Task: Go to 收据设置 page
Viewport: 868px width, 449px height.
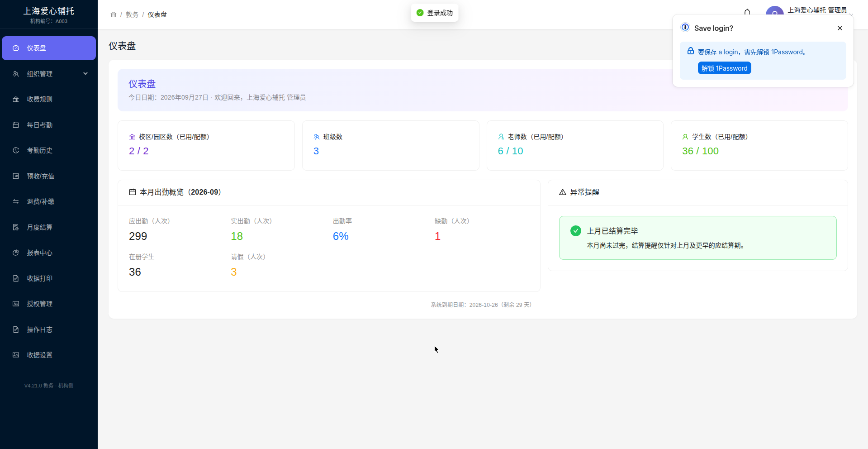Action: [49, 355]
